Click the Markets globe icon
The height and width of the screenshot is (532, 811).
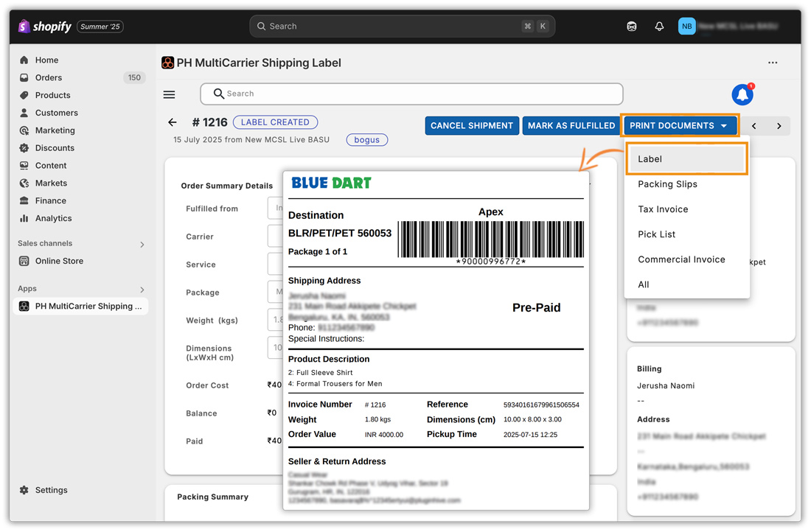[24, 183]
